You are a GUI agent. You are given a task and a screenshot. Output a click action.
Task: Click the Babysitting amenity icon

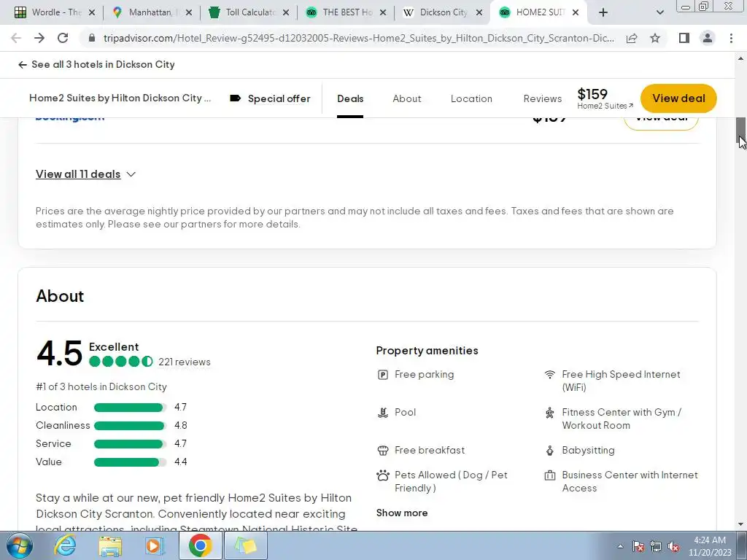[550, 451]
